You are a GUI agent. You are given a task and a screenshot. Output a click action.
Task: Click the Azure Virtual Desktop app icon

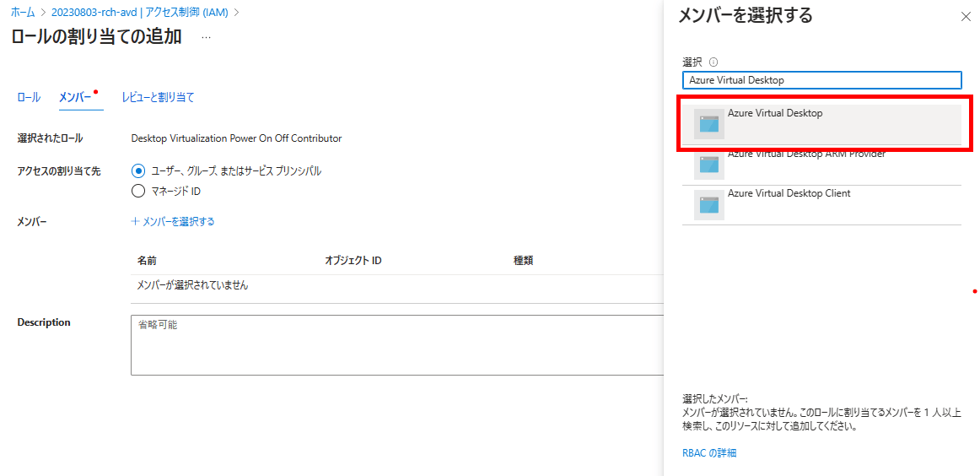[708, 124]
